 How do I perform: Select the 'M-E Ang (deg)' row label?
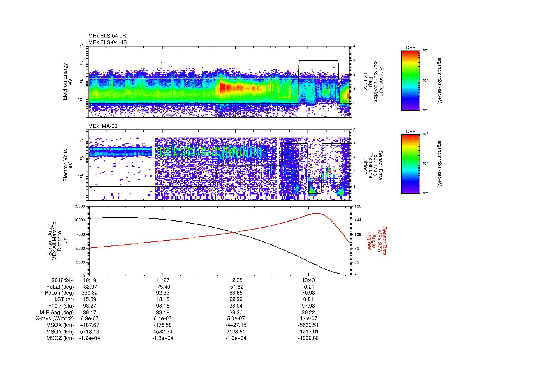point(57,312)
